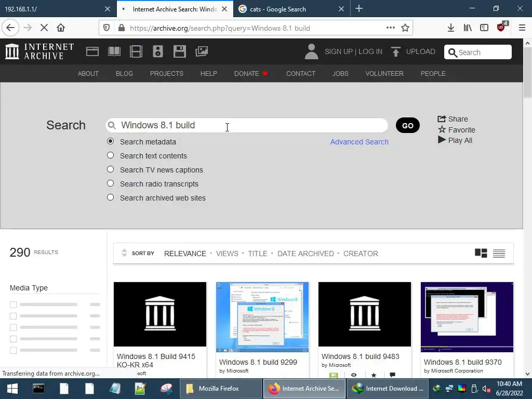
Task: Open the Texts book icon
Action: 114,51
